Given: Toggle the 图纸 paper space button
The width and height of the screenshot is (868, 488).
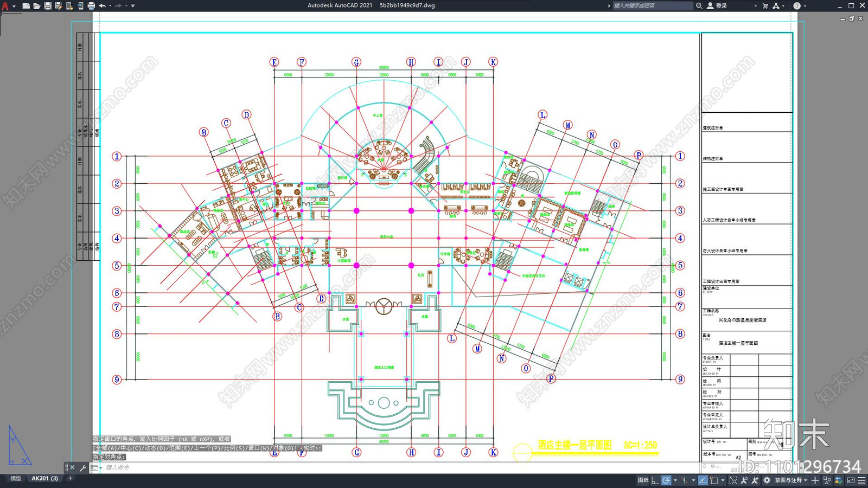Looking at the screenshot, I should (x=643, y=480).
